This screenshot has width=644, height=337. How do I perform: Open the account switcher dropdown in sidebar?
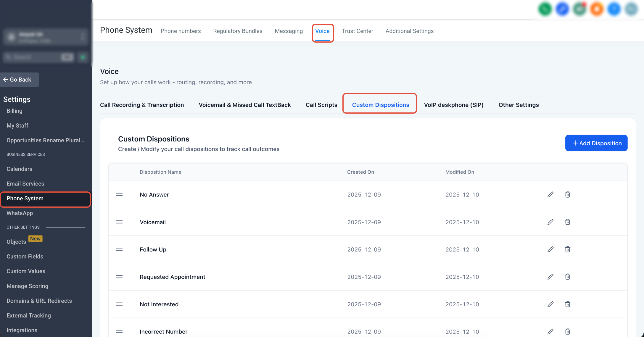point(46,37)
